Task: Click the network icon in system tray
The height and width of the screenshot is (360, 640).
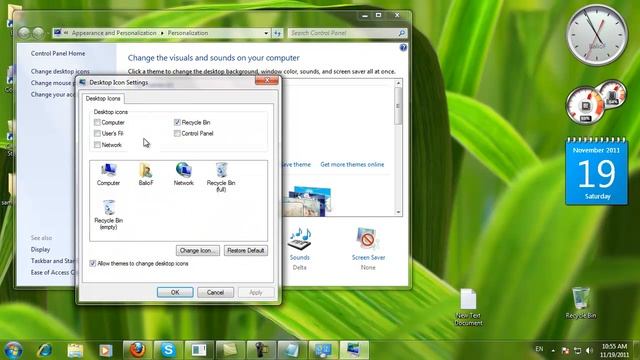Action: click(x=578, y=350)
